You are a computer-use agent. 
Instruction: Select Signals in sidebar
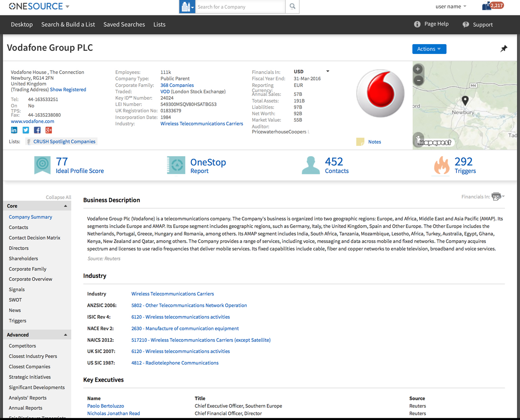coord(17,290)
